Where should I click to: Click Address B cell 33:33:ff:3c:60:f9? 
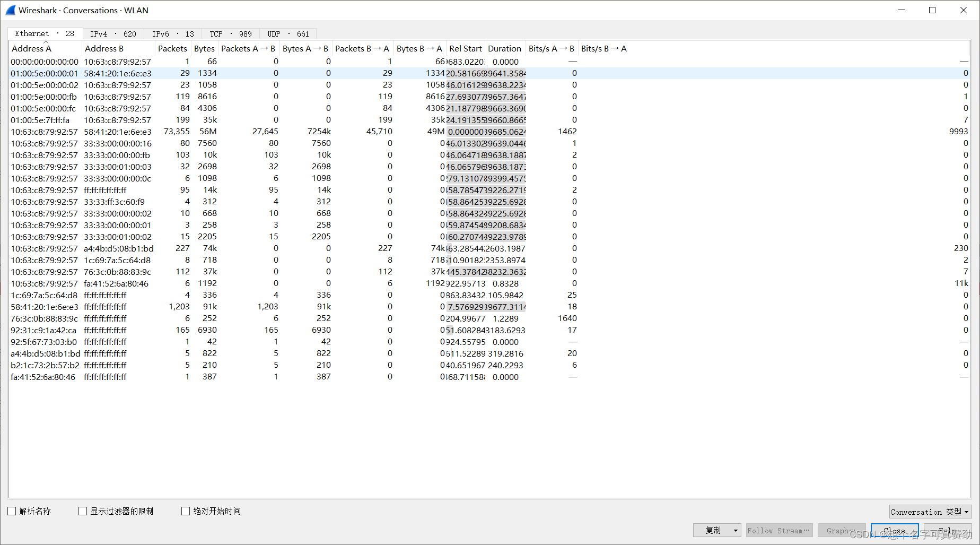pos(115,202)
